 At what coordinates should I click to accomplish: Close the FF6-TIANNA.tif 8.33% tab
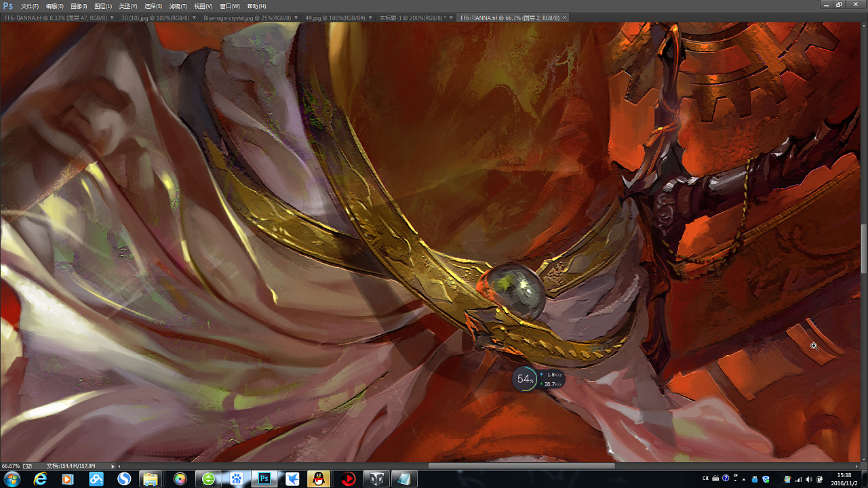point(112,18)
